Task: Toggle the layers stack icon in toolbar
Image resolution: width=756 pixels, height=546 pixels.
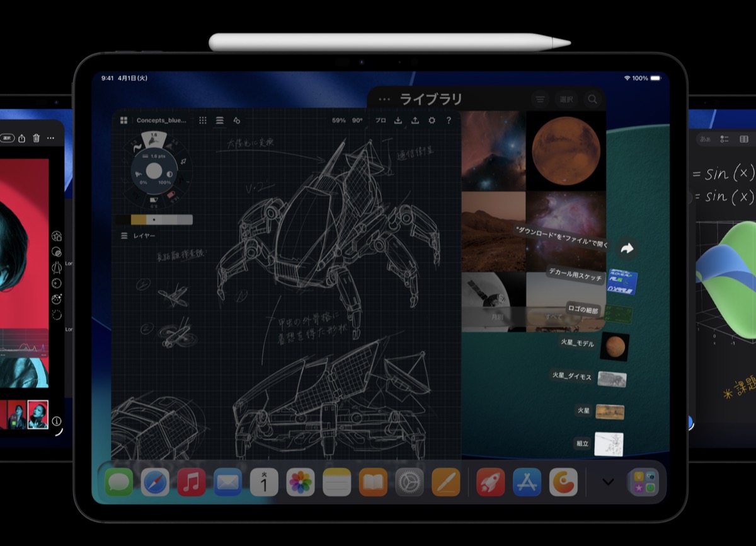Action: click(x=220, y=120)
